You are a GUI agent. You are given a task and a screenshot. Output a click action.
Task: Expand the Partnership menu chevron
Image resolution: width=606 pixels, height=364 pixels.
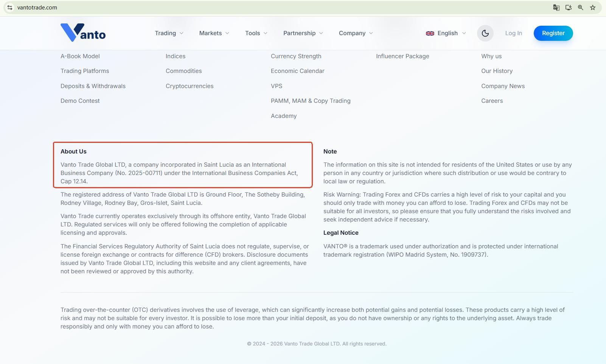tap(321, 33)
